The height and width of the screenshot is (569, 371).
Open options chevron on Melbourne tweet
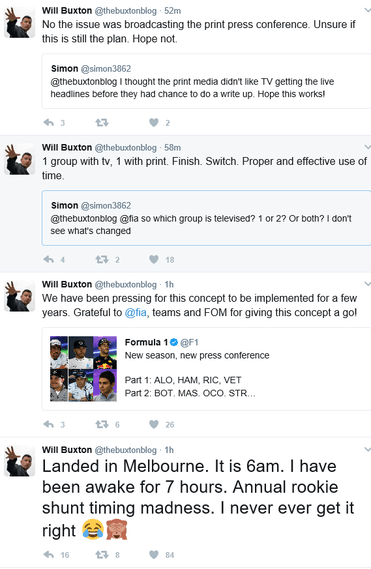[367, 449]
